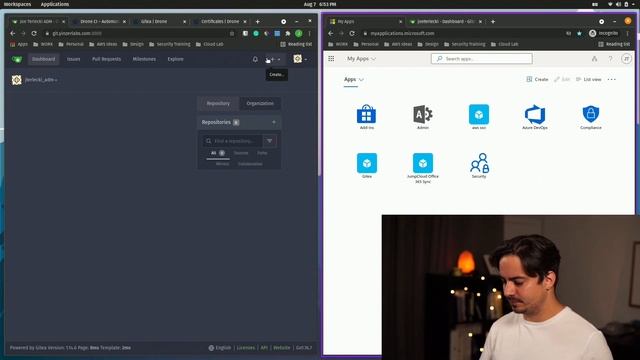Viewport: 640px width, 360px height.
Task: Open the Admin app tile
Action: [422, 117]
